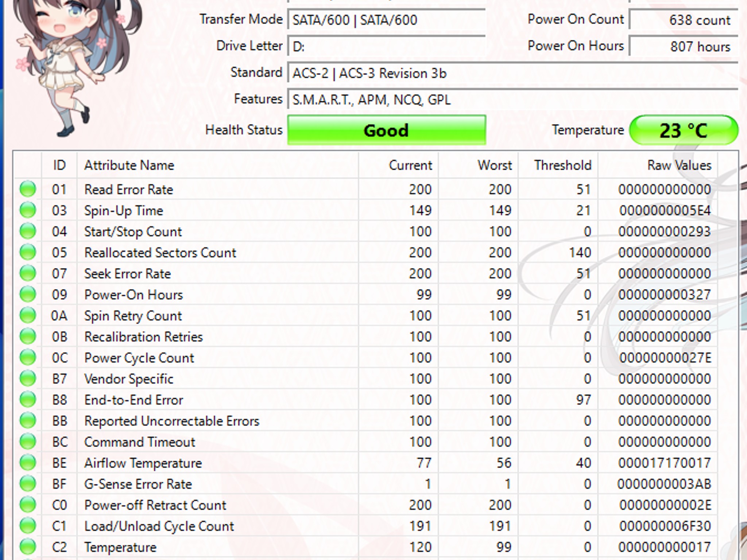
Task: Click raw value 000000006F30 of Load/Unload Cycle
Action: pos(665,526)
